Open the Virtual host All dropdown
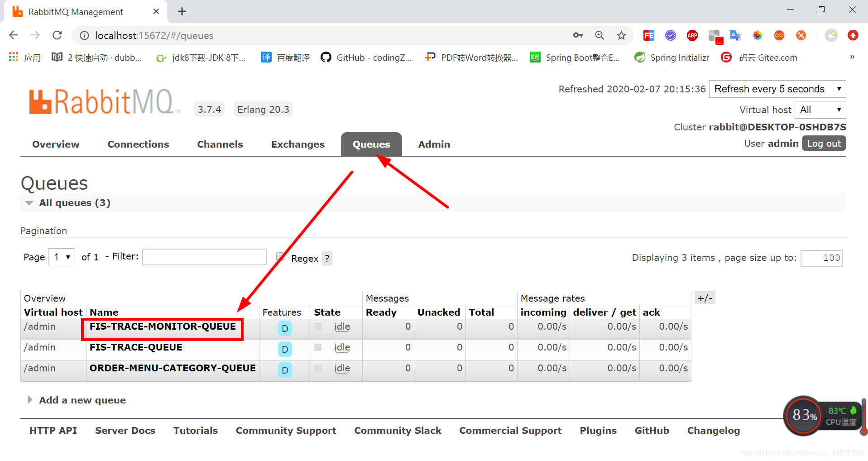 [x=820, y=110]
